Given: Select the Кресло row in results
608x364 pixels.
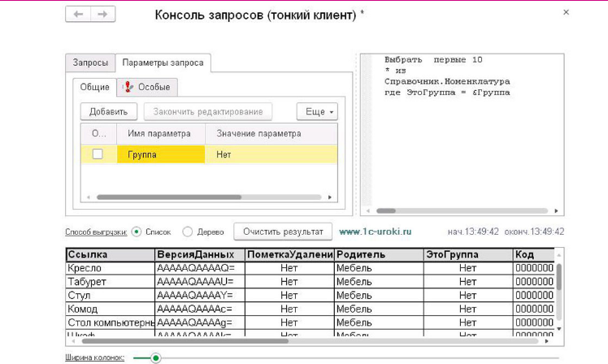Looking at the screenshot, I should pyautogui.click(x=110, y=268).
